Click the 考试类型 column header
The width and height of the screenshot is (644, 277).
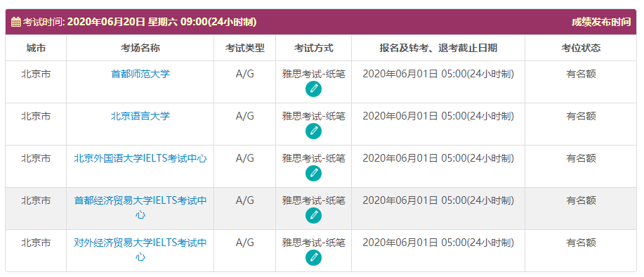pyautogui.click(x=245, y=48)
